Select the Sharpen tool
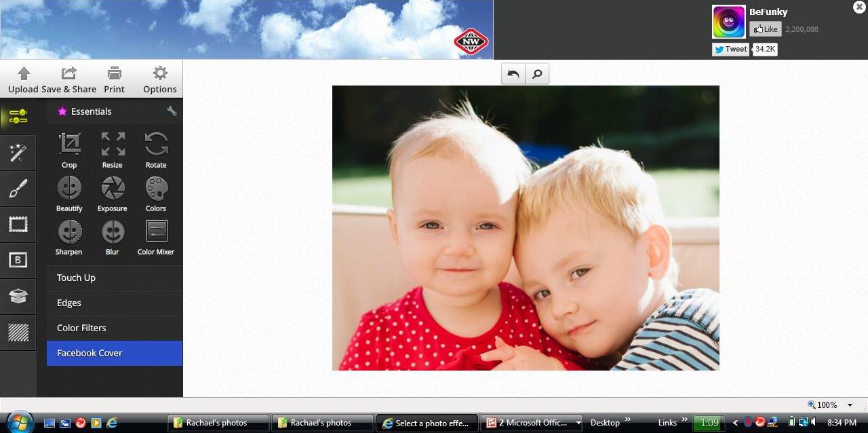 68,237
